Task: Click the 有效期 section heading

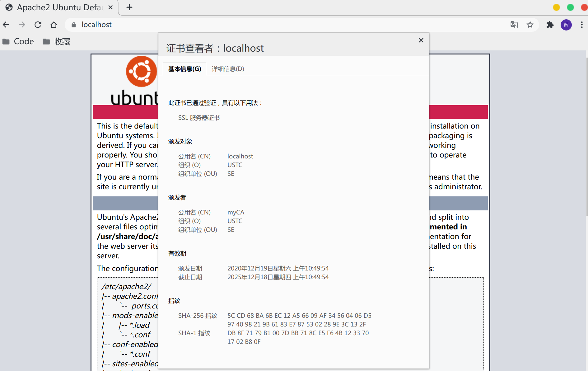Action: pos(177,253)
